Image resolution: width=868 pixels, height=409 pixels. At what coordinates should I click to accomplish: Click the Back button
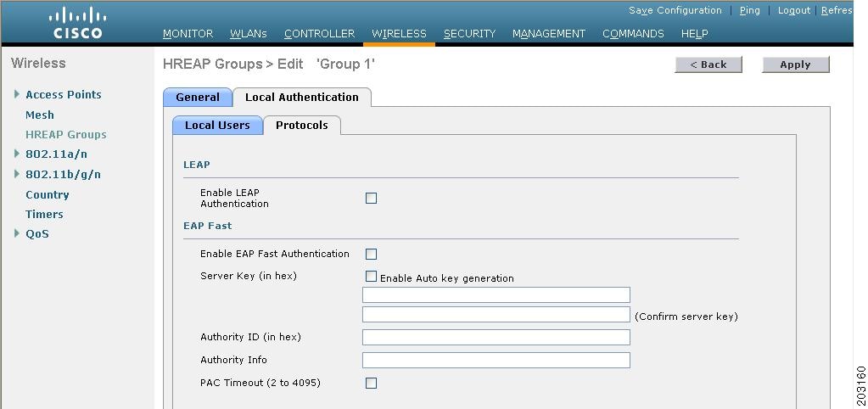coord(708,64)
